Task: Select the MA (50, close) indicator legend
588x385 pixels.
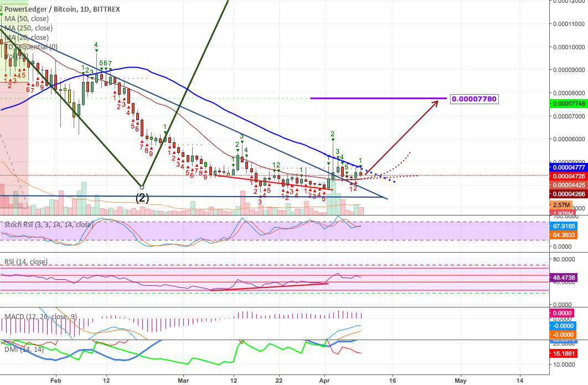Action: click(x=27, y=18)
